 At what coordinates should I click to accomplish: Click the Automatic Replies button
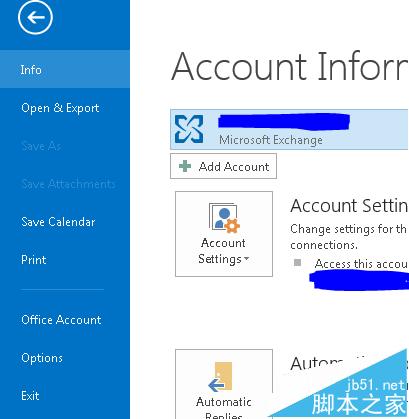point(224,384)
